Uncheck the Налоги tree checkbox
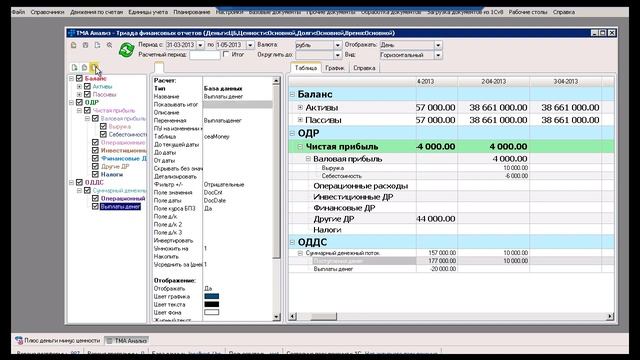 [95, 174]
